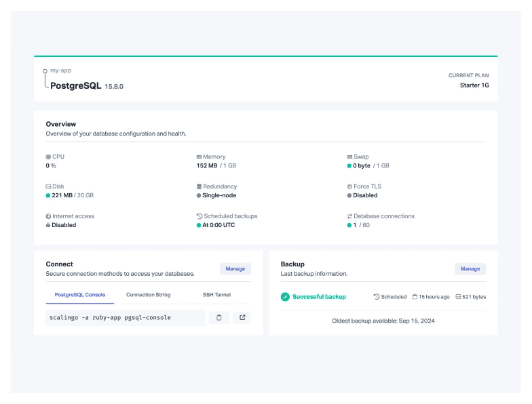The width and height of the screenshot is (532, 404).
Task: Click the Backup panel heading
Action: point(292,264)
